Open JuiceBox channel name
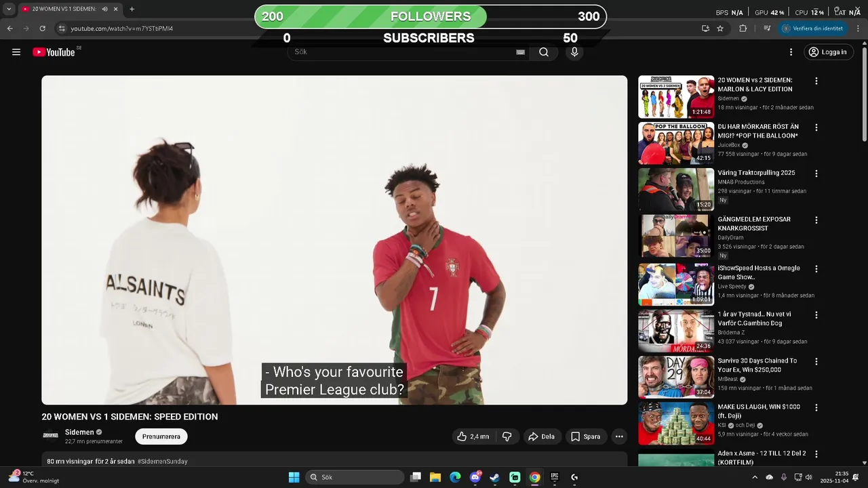Viewport: 868px width, 488px height. point(729,145)
